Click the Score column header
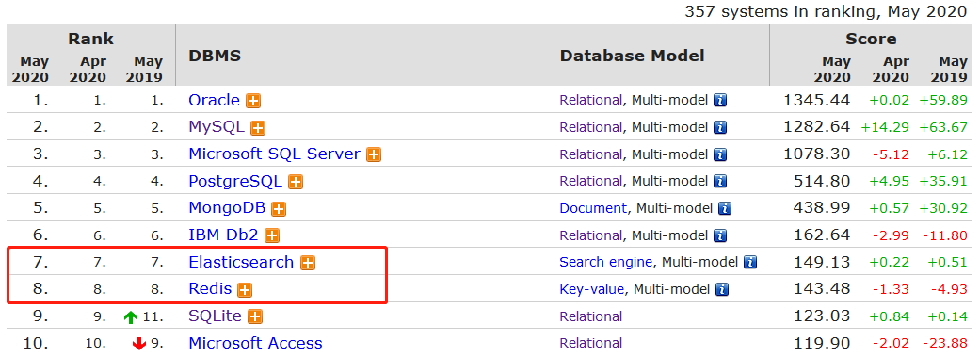The image size is (980, 357). (x=871, y=39)
